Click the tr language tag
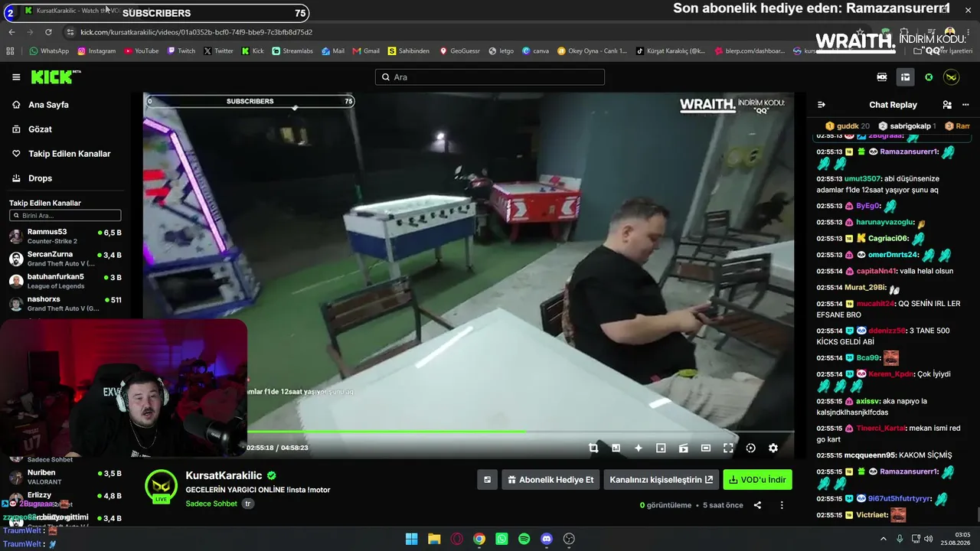This screenshot has height=551, width=980. (x=248, y=504)
